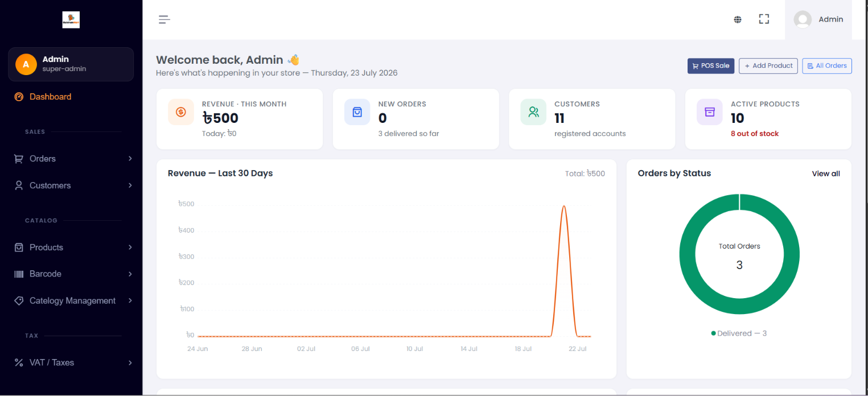Click the Active Products archive box icon
This screenshot has width=868, height=396.
(710, 112)
